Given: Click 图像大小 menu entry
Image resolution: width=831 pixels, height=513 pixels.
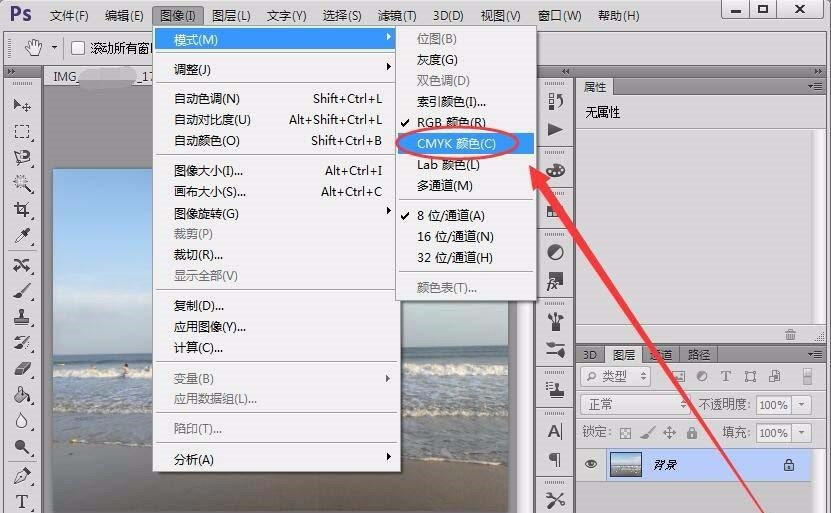Looking at the screenshot, I should point(208,171).
